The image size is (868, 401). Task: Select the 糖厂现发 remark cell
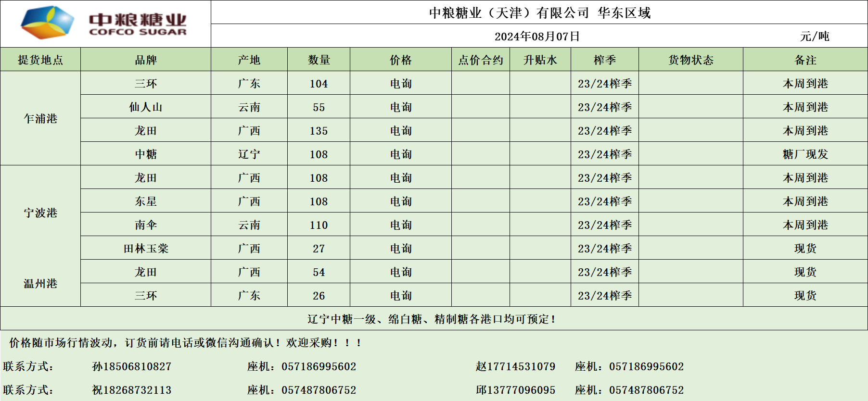(805, 154)
